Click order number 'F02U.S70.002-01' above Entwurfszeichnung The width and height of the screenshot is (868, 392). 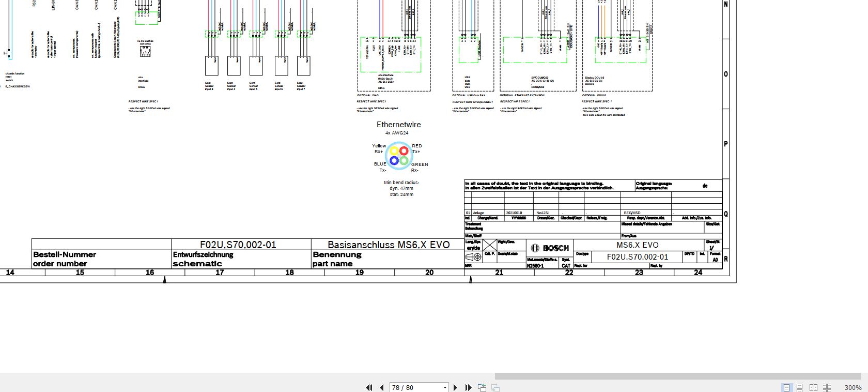point(238,245)
